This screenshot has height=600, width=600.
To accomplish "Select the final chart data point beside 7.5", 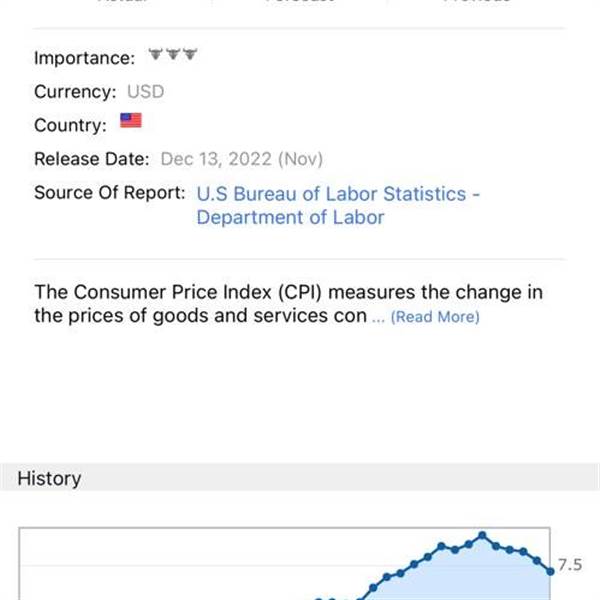I will pyautogui.click(x=550, y=571).
